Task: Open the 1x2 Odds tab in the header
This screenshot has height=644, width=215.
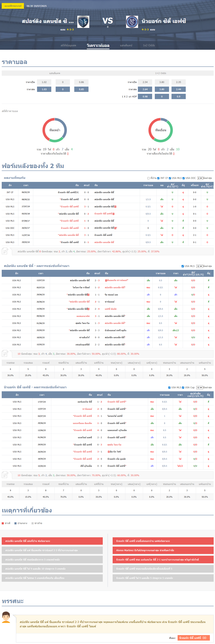Action: coord(149,46)
